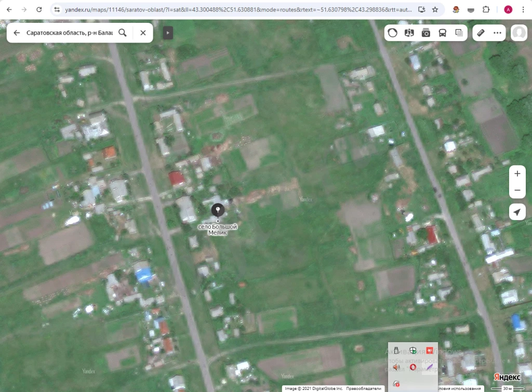Open the routes icon in map toolbar
Viewport: 532px width, 392px height.
point(409,33)
